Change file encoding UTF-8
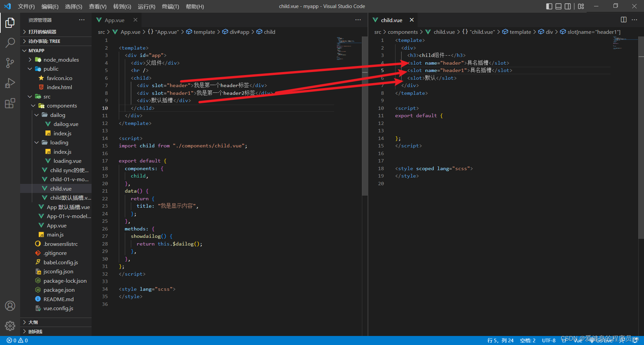 (549, 340)
